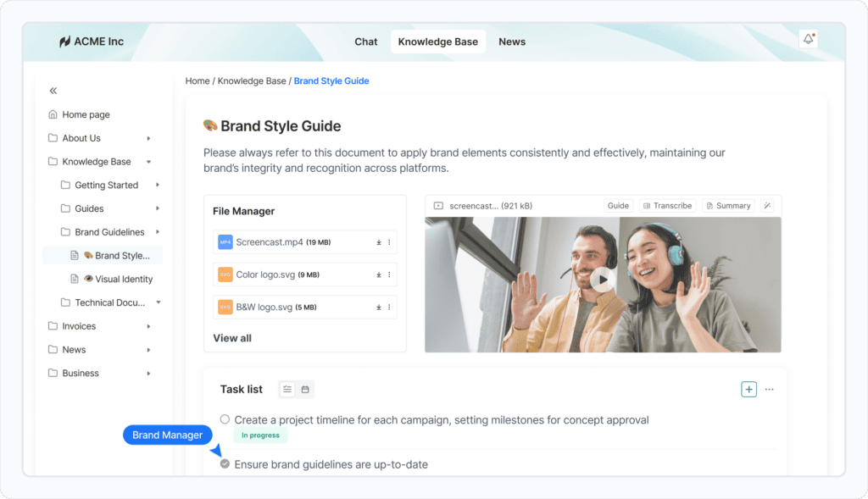
Task: Switch task list to list view
Action: tap(287, 390)
